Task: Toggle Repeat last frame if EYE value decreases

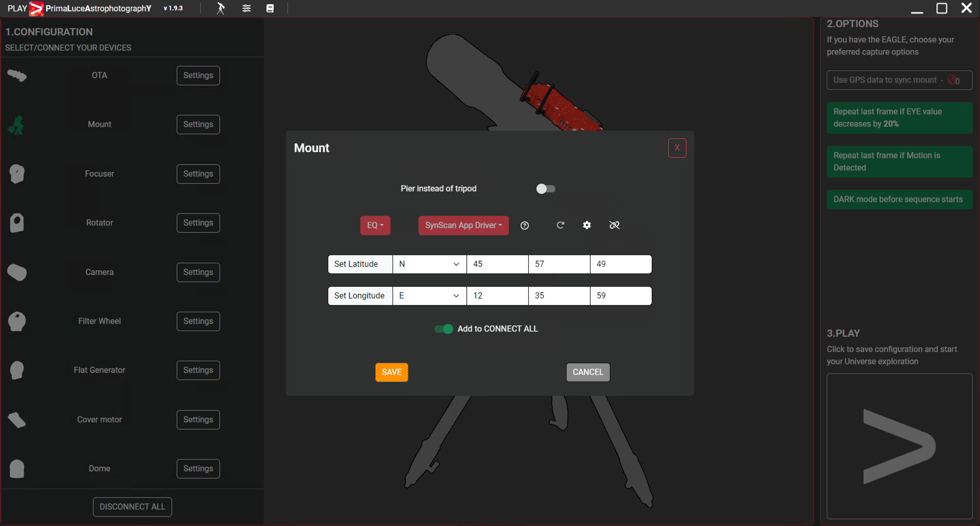Action: click(x=899, y=118)
